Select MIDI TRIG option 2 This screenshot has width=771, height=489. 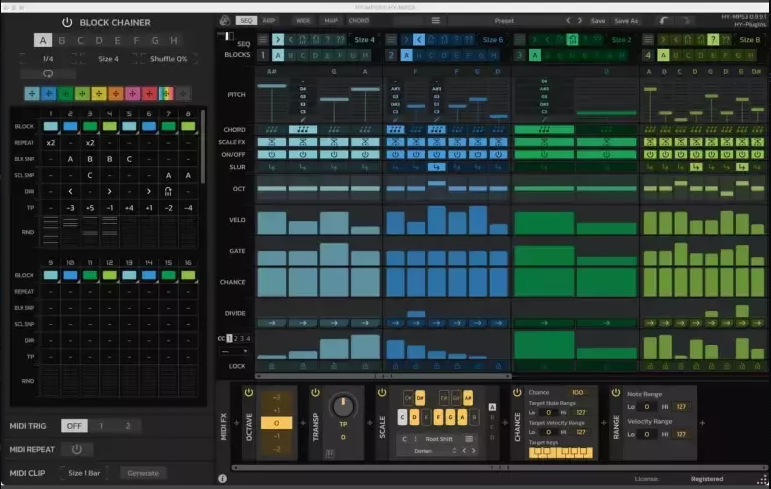[128, 426]
